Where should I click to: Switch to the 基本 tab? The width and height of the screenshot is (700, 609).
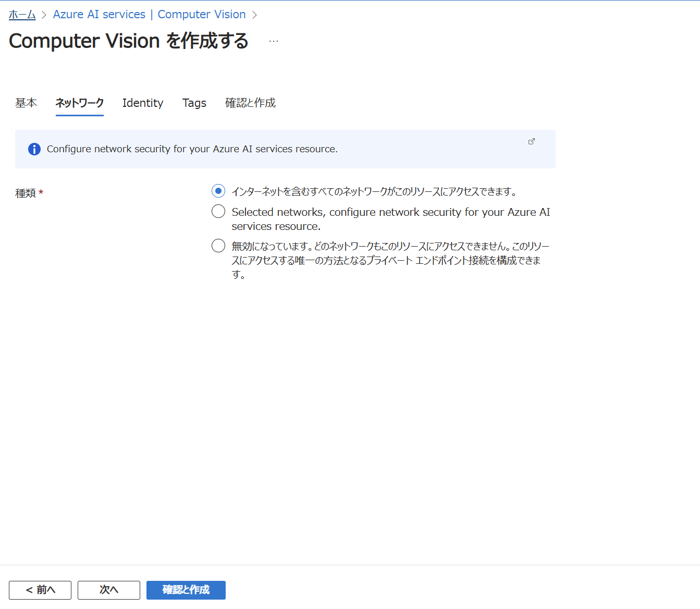point(26,103)
